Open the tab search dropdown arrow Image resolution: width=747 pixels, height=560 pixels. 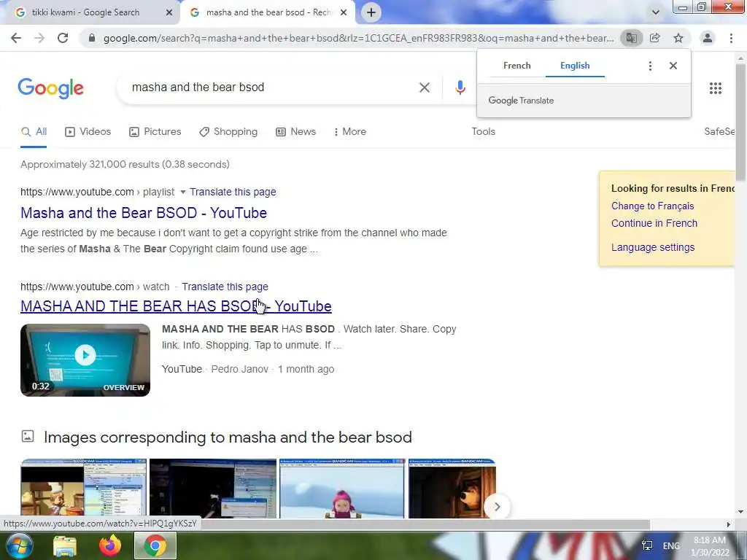coord(656,13)
